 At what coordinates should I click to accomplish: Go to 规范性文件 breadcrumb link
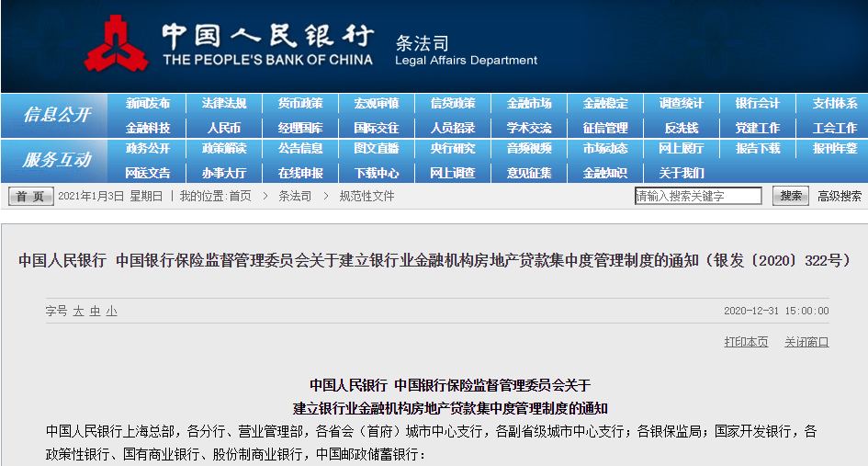[366, 196]
